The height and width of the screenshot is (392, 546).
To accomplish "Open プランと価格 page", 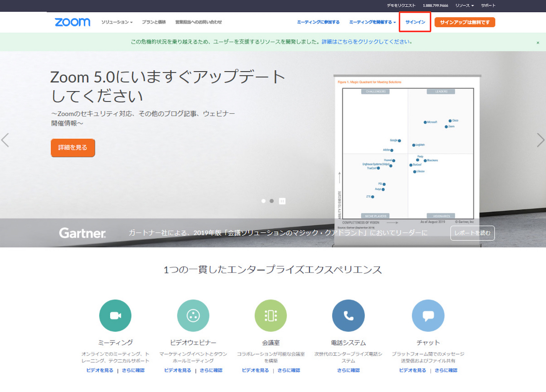I will pyautogui.click(x=154, y=22).
